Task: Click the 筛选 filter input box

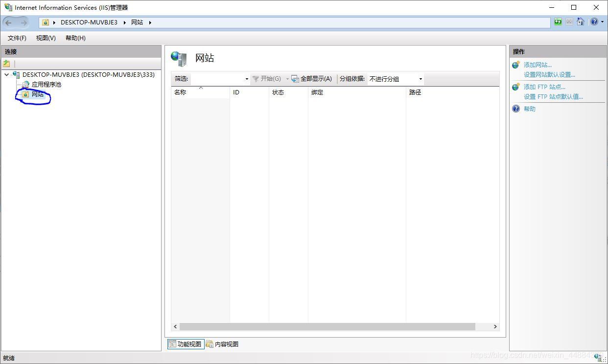Action: (217, 79)
